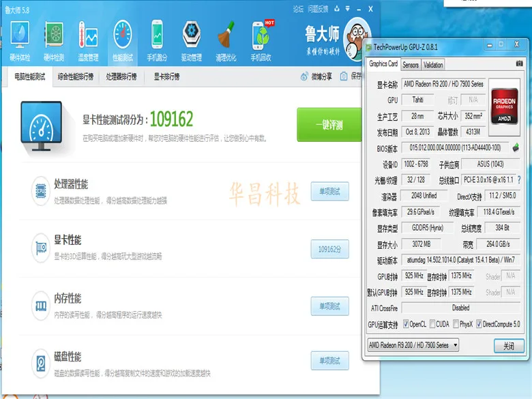This screenshot has width=532, height=399.
Task: Toggle the CUDA checkbox
Action: pyautogui.click(x=432, y=324)
